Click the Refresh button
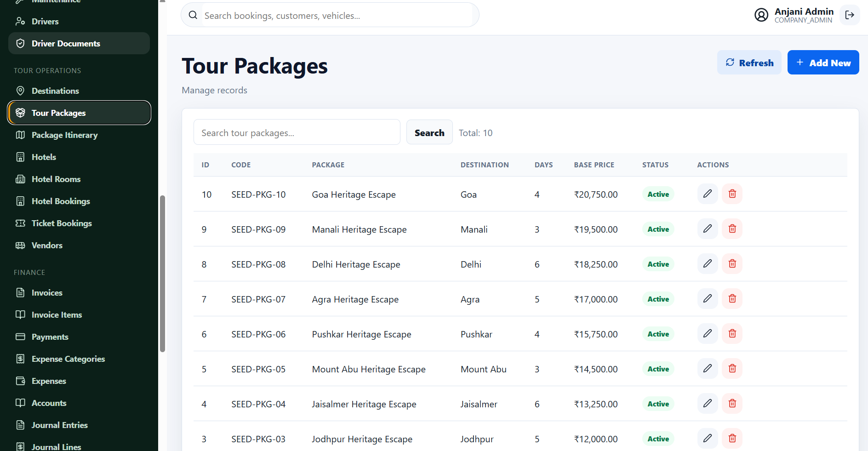868x451 pixels. coord(749,63)
